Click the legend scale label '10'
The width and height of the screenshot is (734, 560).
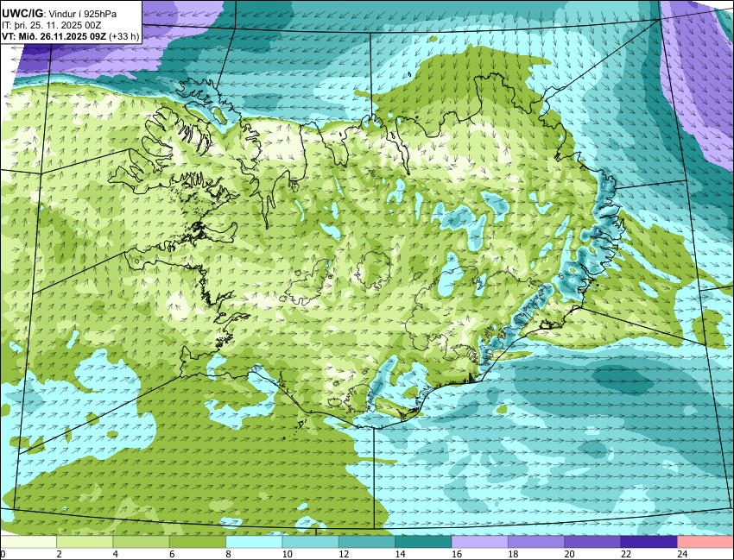(x=287, y=554)
